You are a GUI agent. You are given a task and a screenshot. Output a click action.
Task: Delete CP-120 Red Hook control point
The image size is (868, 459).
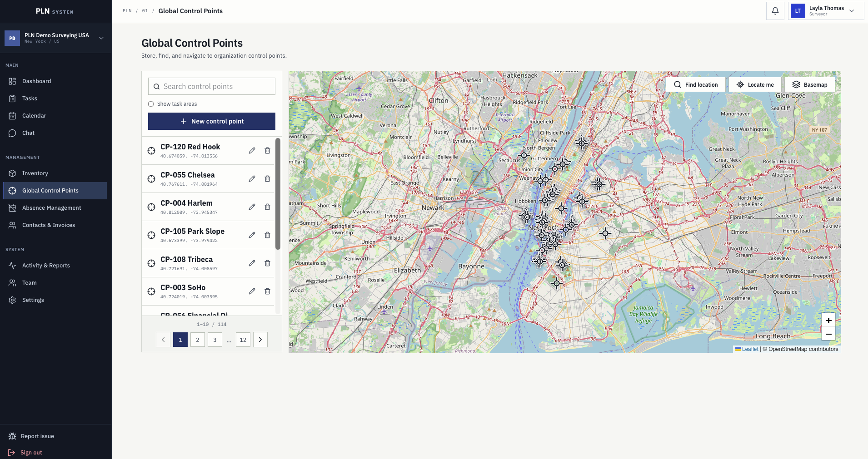(x=267, y=151)
